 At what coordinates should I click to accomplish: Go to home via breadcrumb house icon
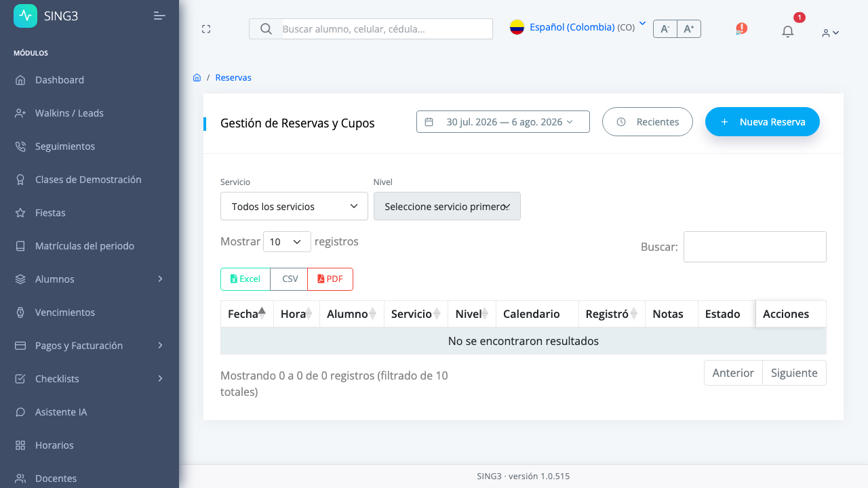click(x=197, y=77)
